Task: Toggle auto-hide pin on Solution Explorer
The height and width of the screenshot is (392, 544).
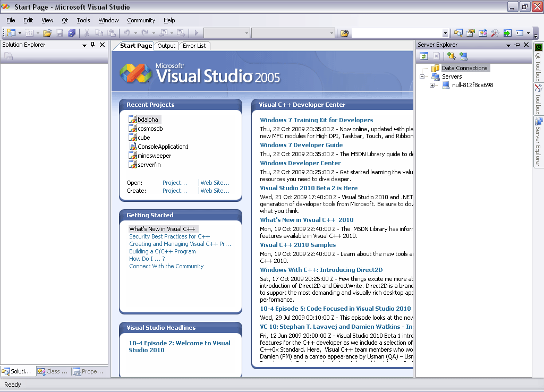Action: [x=92, y=45]
